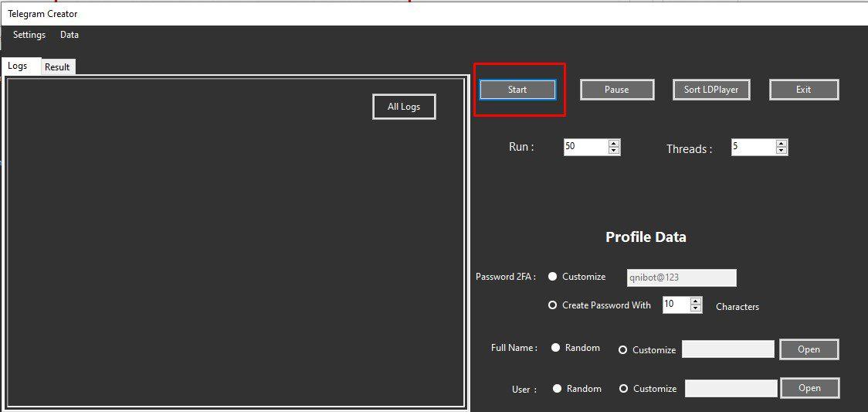Increase the Threads count with up arrow
868x412 pixels.
(781, 144)
